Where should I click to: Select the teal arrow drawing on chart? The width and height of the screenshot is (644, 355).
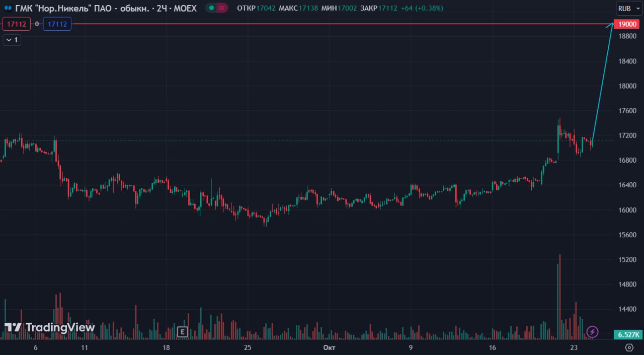[x=602, y=84]
